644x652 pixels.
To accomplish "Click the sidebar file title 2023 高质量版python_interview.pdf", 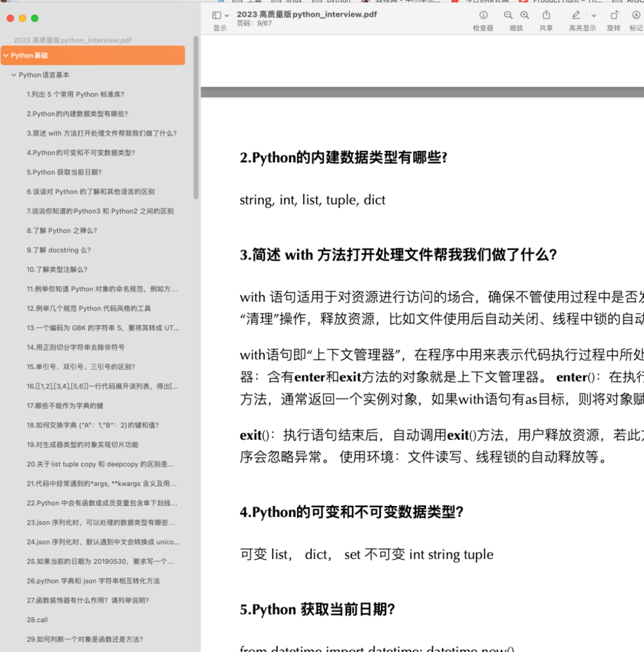I will point(72,41).
